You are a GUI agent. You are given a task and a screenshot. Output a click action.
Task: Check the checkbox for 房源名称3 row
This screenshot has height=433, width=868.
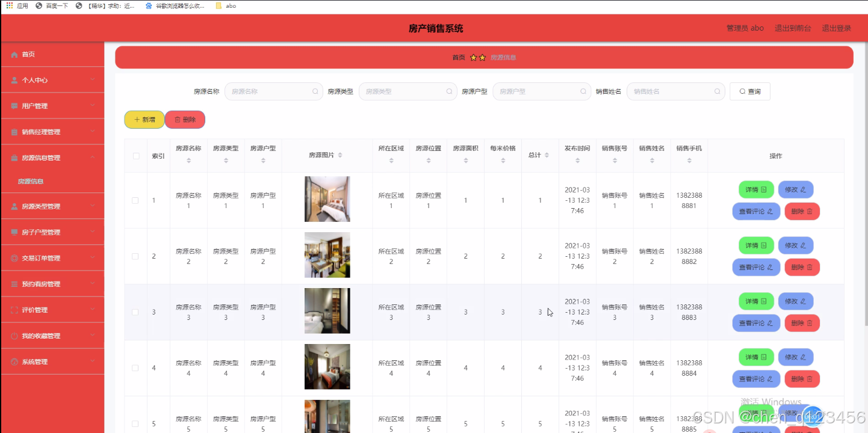[x=135, y=312]
